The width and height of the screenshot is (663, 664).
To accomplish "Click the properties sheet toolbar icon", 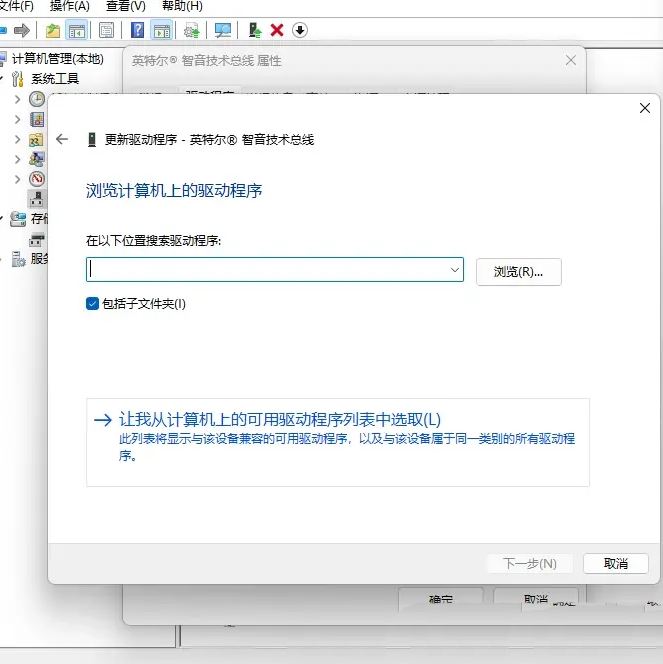I will click(x=106, y=30).
